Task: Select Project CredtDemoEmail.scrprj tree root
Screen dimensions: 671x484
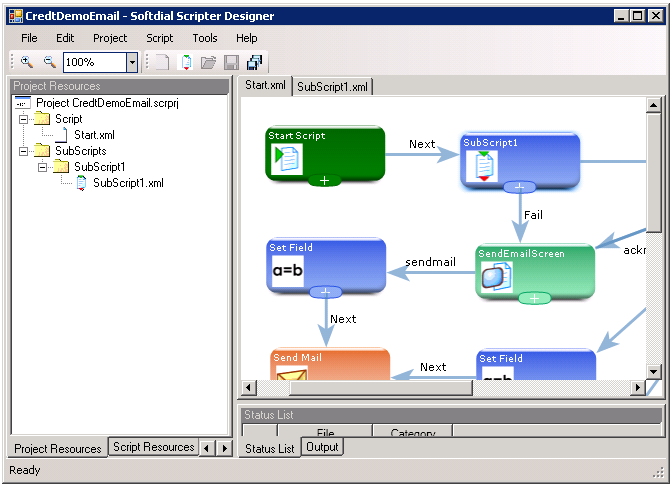Action: (107, 103)
